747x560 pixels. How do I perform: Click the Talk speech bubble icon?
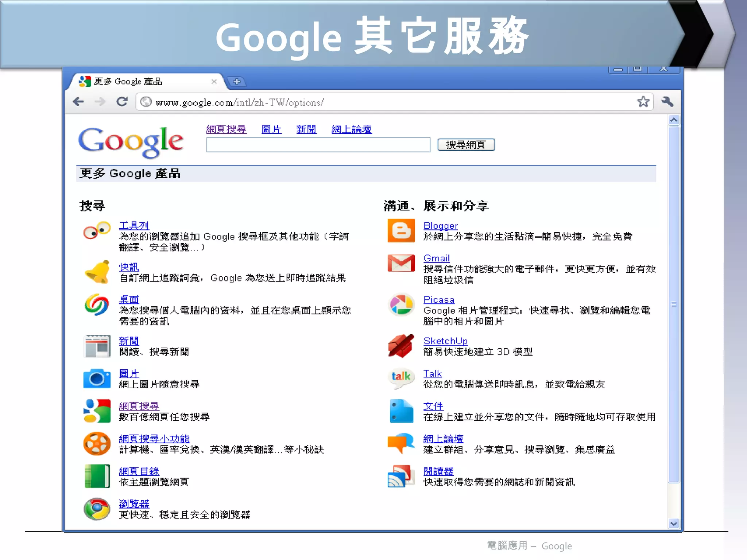pos(401,378)
